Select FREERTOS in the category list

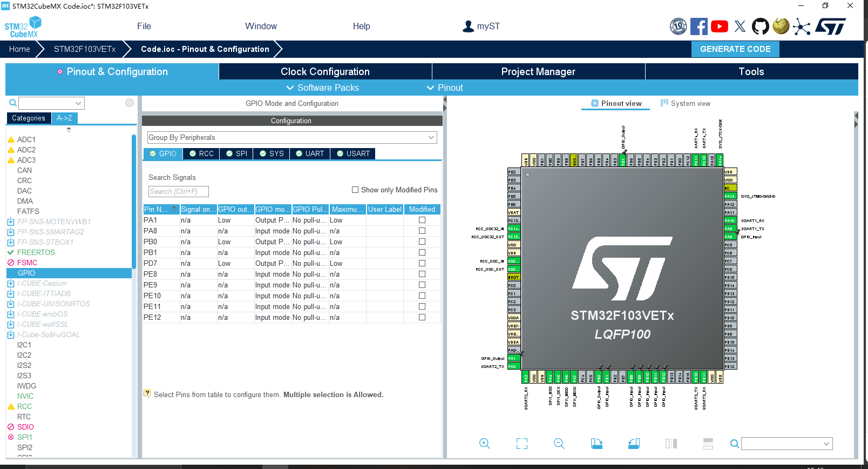[36, 252]
